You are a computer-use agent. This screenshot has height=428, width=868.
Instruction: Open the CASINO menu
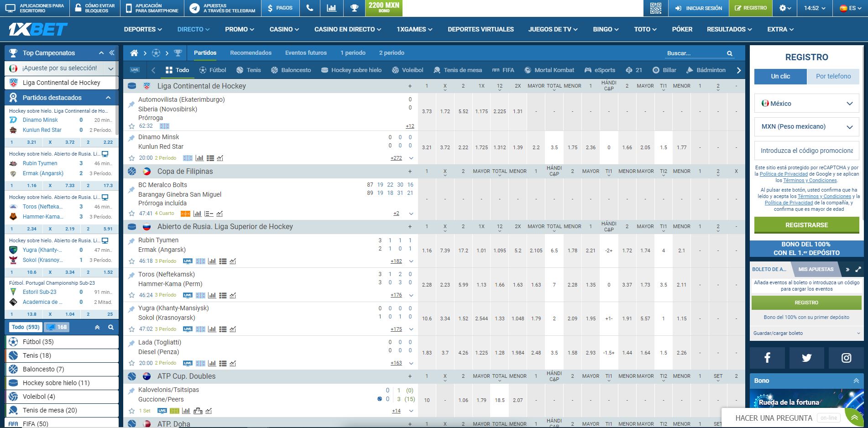[284, 29]
